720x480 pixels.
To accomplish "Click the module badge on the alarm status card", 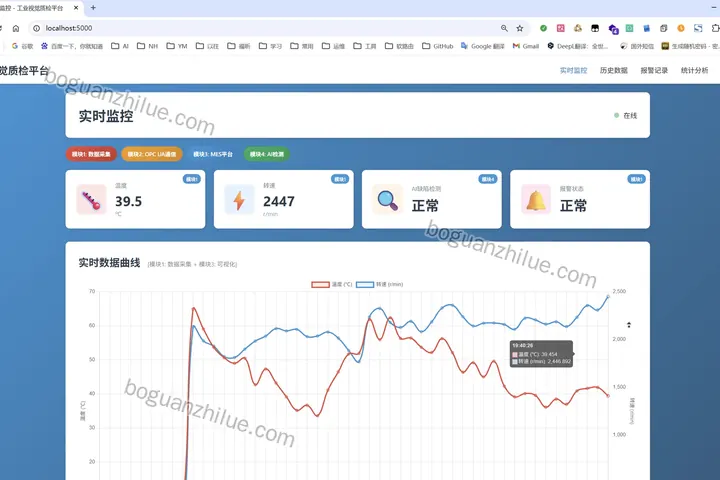I will tap(636, 179).
